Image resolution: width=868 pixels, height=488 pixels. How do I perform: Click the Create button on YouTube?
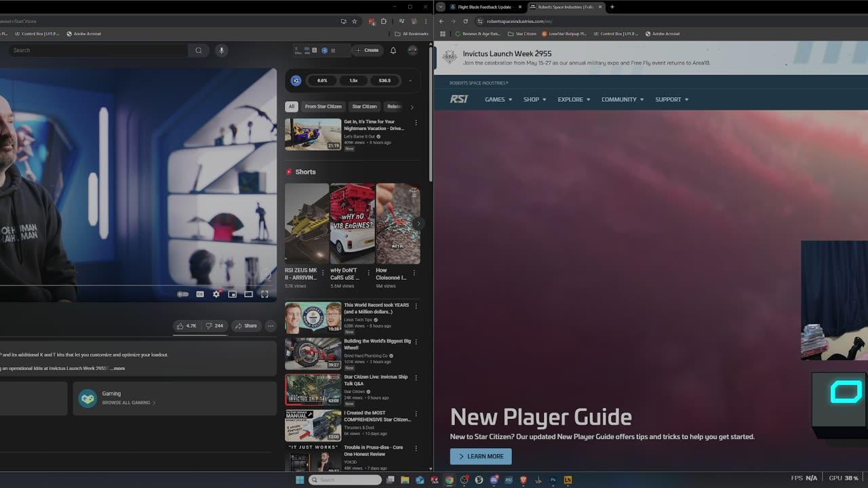pyautogui.click(x=368, y=50)
